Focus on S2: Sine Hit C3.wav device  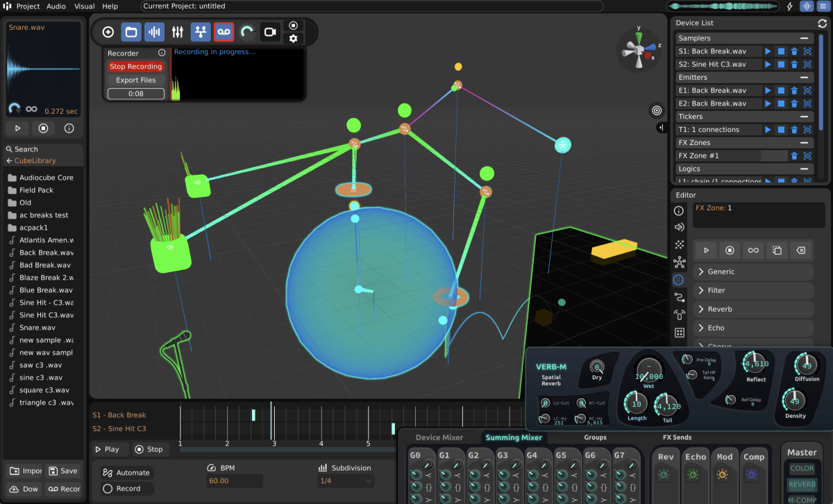point(807,64)
